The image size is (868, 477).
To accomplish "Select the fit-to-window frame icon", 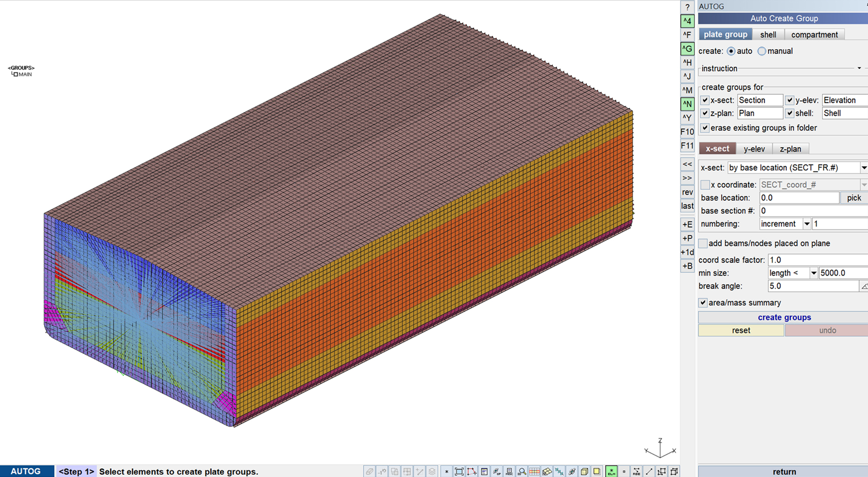I will point(459,471).
